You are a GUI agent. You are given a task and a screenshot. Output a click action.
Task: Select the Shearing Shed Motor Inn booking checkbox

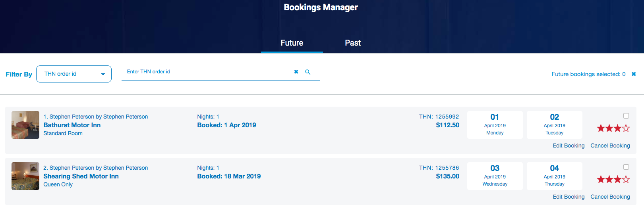pos(626,167)
